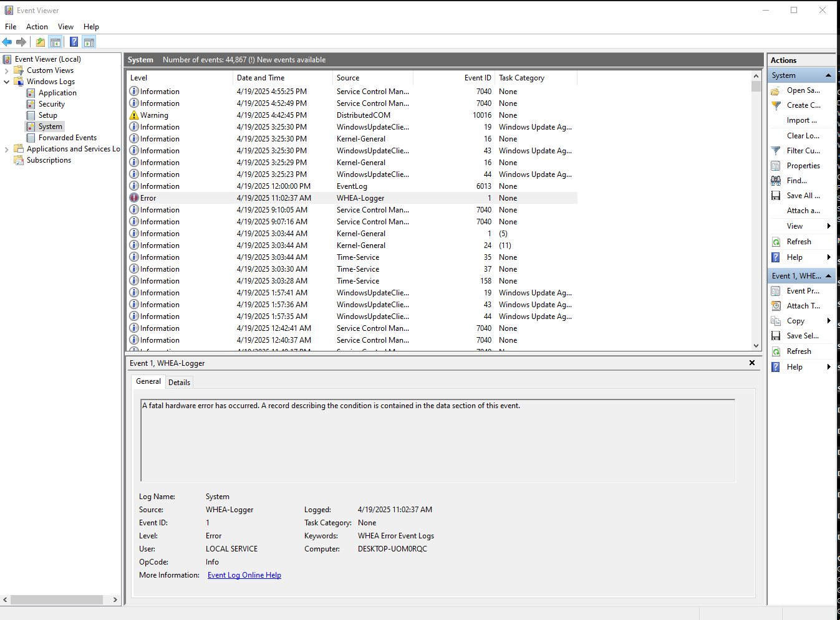Select the Kernel-General event with category (11)

click(352, 246)
